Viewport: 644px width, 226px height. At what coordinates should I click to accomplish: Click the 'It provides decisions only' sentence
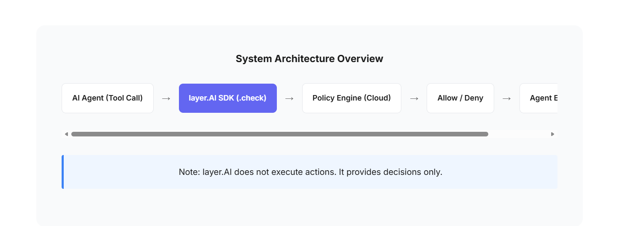click(390, 172)
